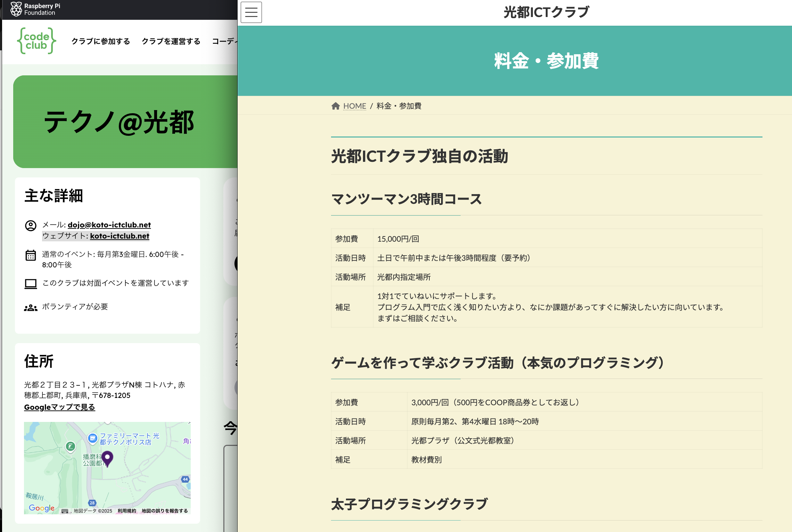Click the 光都ICTクラブ site title
792x532 pixels.
point(546,13)
